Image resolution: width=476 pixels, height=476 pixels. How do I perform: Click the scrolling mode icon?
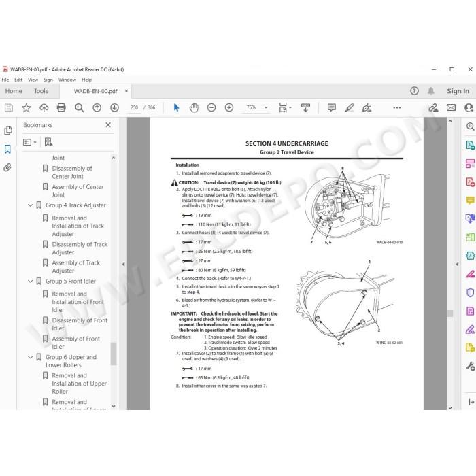[305, 107]
